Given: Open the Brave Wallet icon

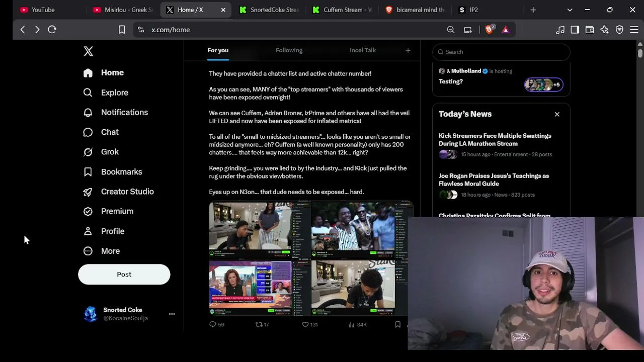Looking at the screenshot, I should [x=590, y=30].
